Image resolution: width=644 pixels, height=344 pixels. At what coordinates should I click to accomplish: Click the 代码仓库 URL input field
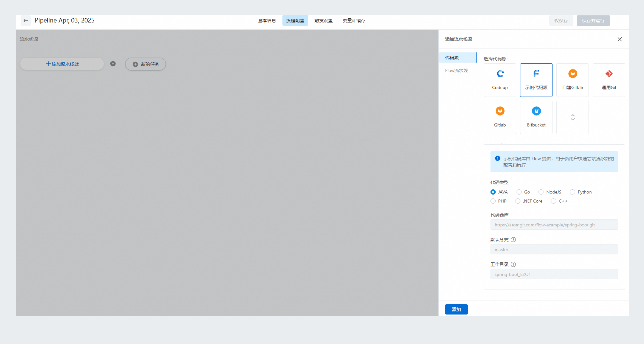pos(554,224)
